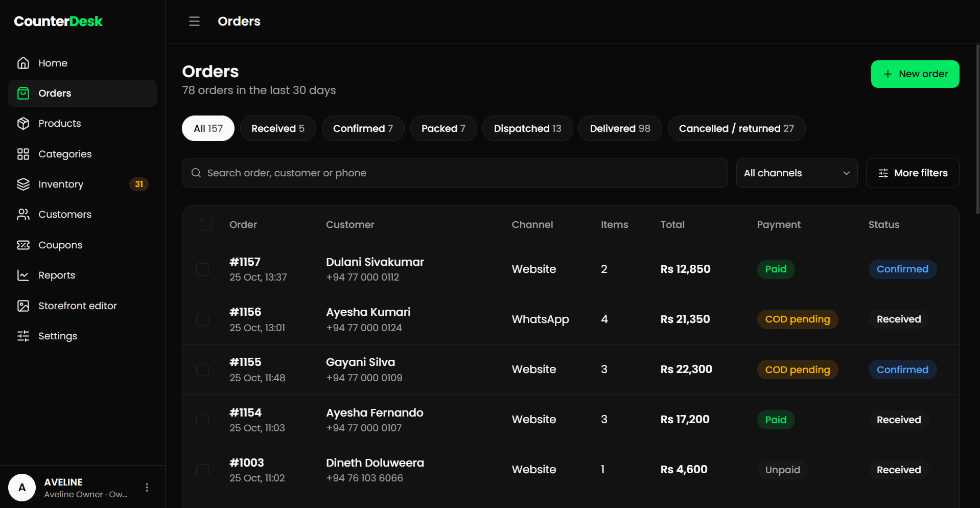This screenshot has height=508, width=980.
Task: Click Unpaid badge on order #1003
Action: coord(783,470)
